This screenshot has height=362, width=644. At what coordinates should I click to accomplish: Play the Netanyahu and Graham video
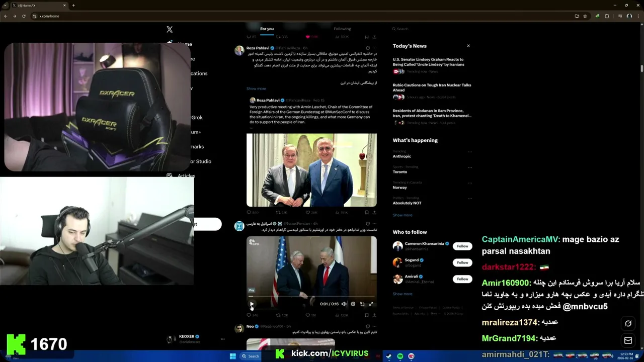[x=252, y=304]
